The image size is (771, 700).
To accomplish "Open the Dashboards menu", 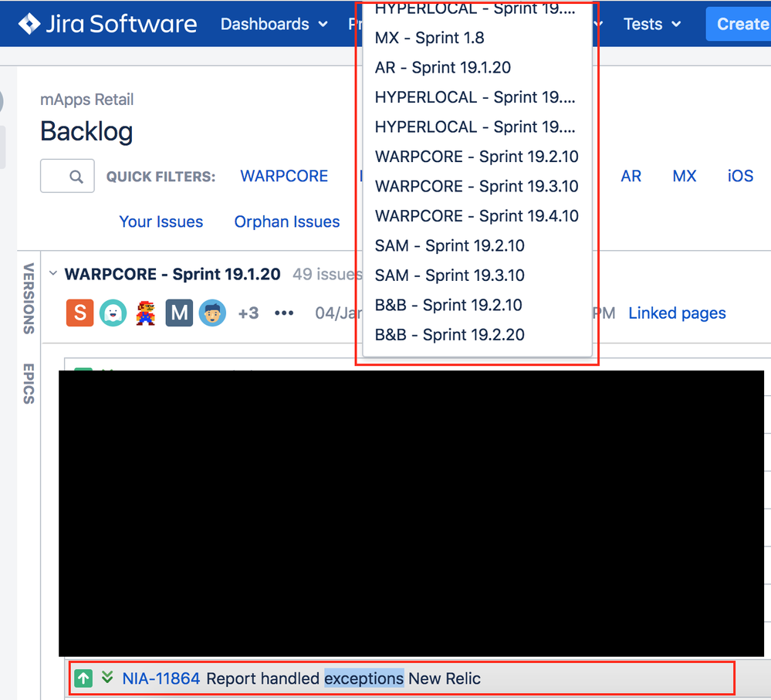I will click(x=274, y=24).
